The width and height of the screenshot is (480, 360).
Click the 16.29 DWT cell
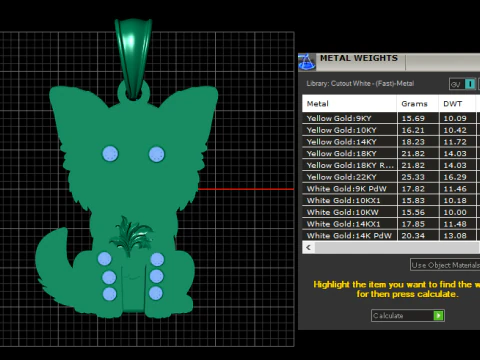tap(458, 177)
